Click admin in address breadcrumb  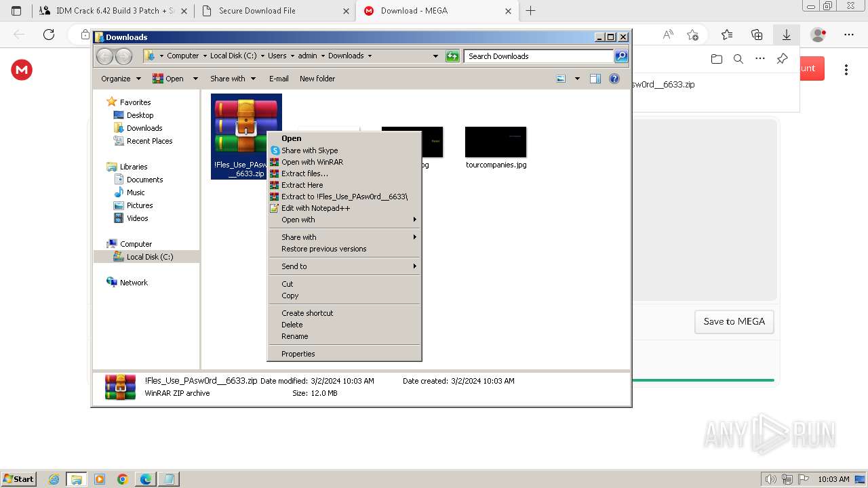coord(307,56)
